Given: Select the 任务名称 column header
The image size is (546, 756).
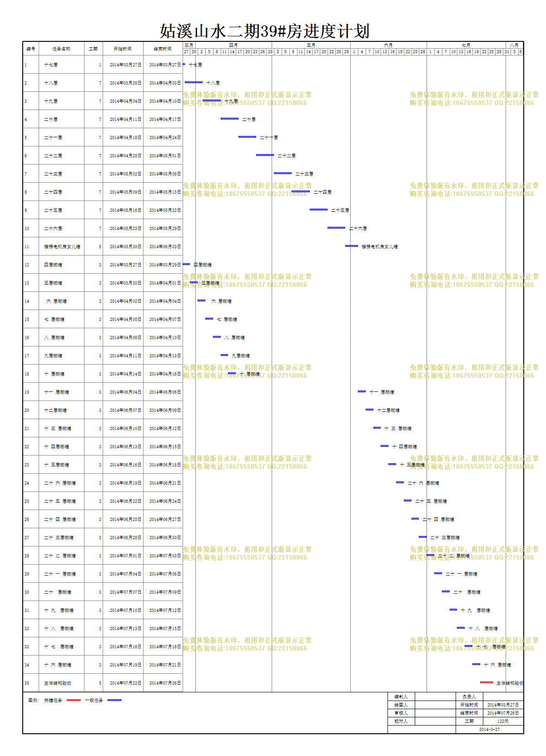Looking at the screenshot, I should pos(61,49).
